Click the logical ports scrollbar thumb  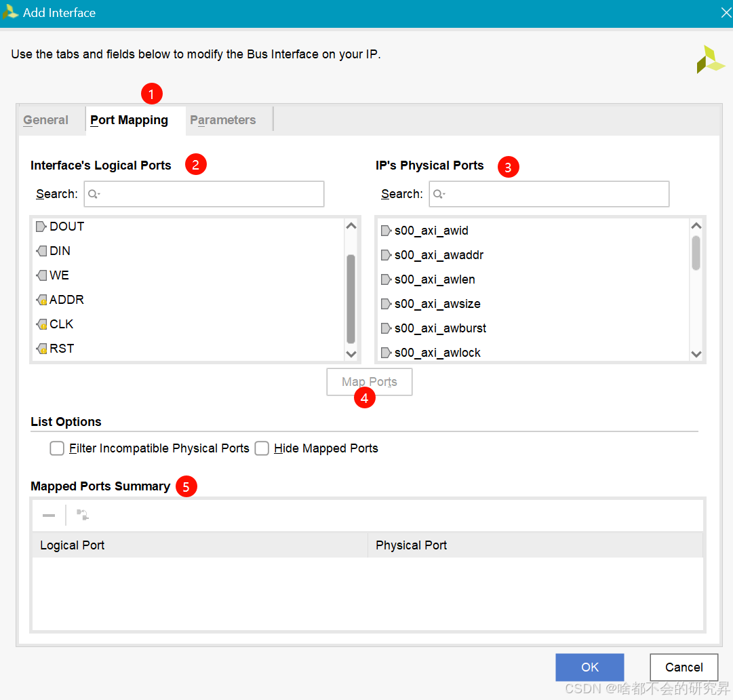(x=351, y=299)
